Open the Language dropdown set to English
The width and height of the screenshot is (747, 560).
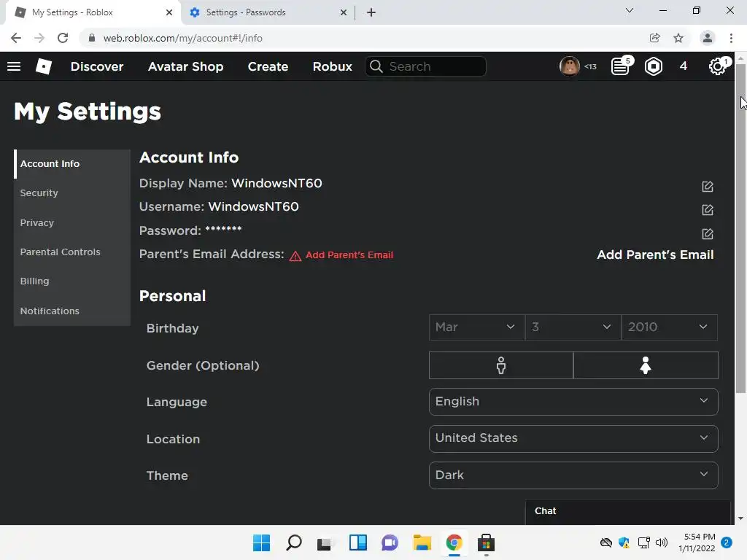pos(573,402)
